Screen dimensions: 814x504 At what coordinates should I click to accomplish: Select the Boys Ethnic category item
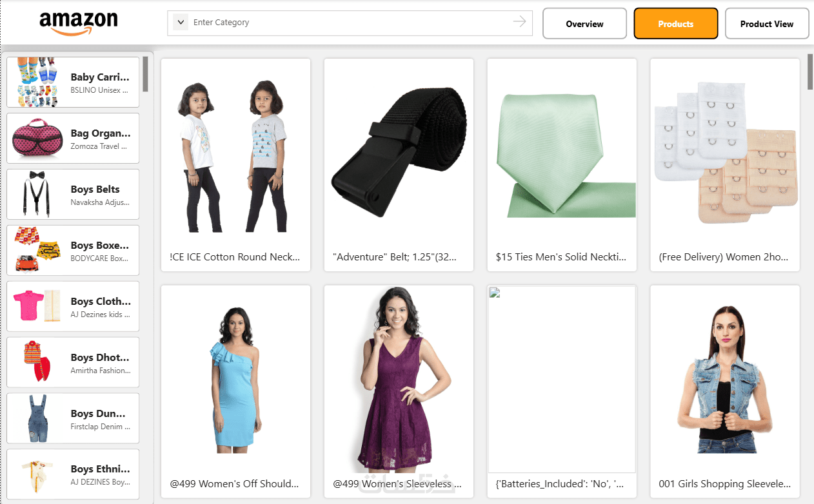click(73, 474)
